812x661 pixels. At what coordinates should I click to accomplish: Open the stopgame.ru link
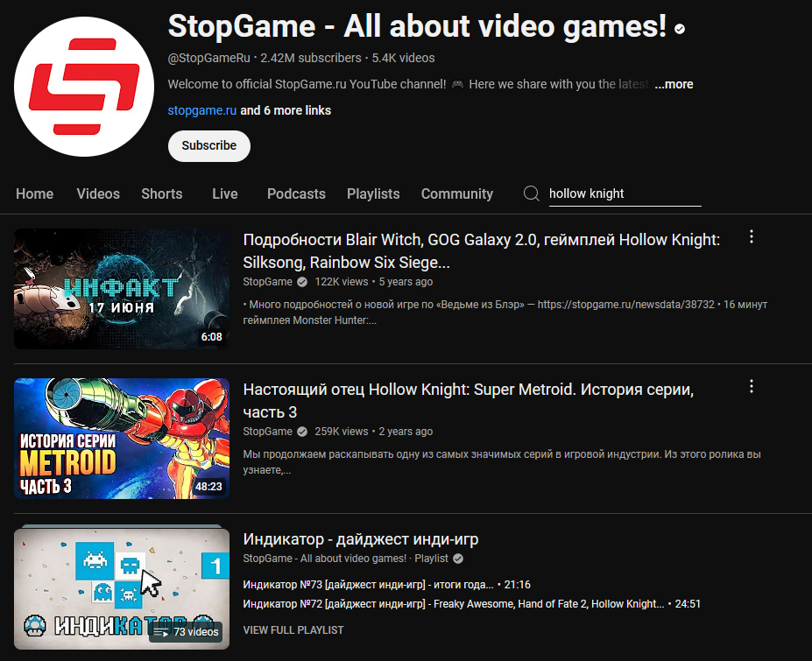click(202, 110)
